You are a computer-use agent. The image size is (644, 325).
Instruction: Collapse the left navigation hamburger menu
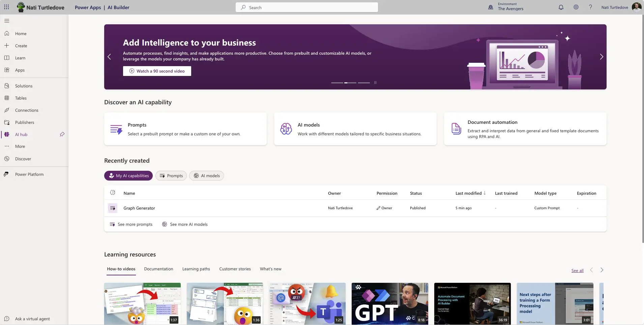(7, 21)
